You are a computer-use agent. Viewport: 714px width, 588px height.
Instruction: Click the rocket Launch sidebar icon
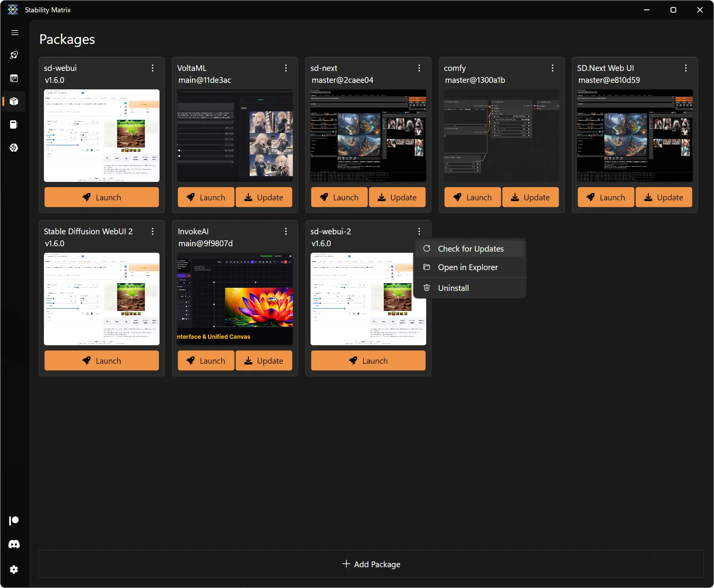14,55
